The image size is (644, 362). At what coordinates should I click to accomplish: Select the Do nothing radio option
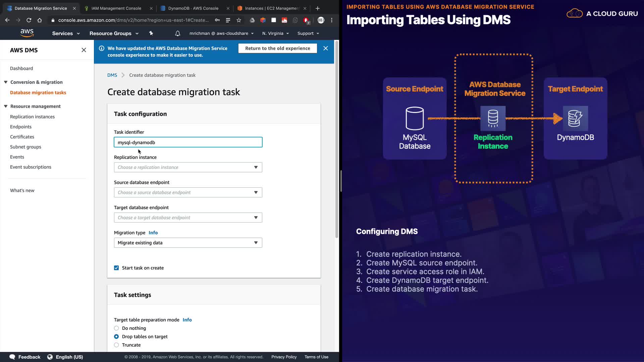tap(116, 328)
